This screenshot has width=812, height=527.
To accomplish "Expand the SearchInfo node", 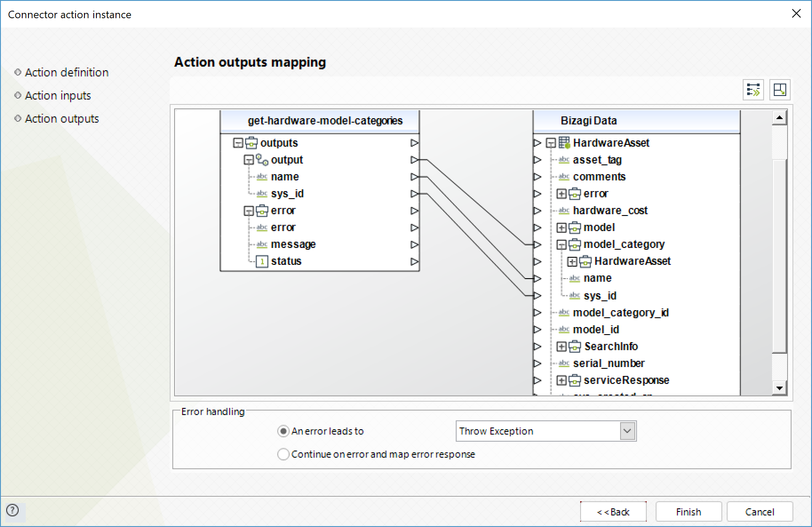I will pyautogui.click(x=561, y=347).
